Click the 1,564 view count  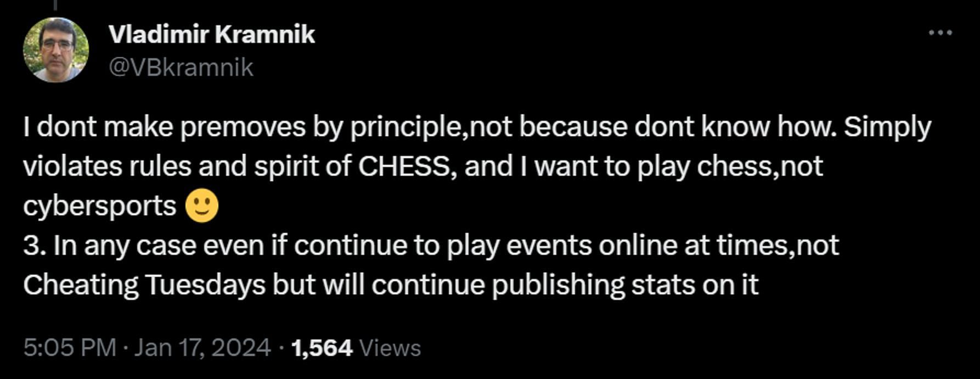tap(322, 348)
